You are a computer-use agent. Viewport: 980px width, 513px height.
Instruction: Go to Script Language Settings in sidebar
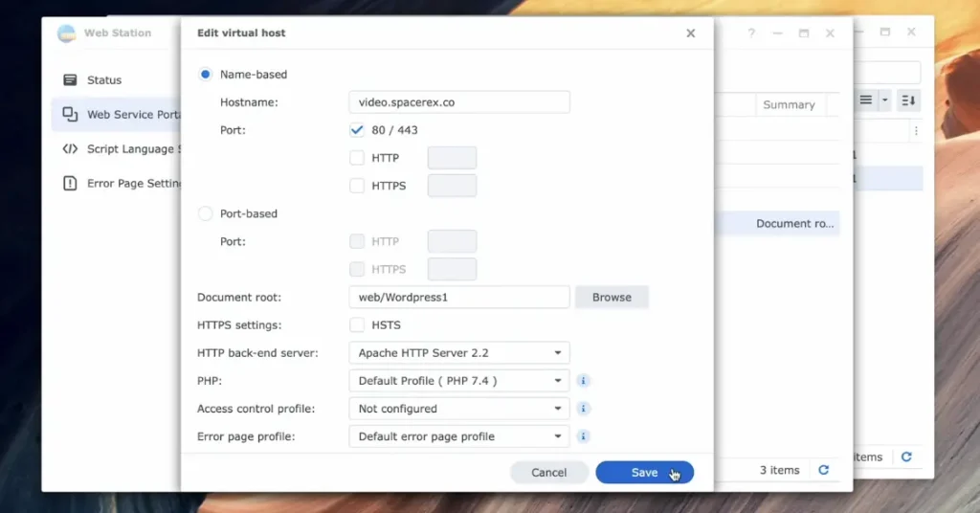(120, 149)
